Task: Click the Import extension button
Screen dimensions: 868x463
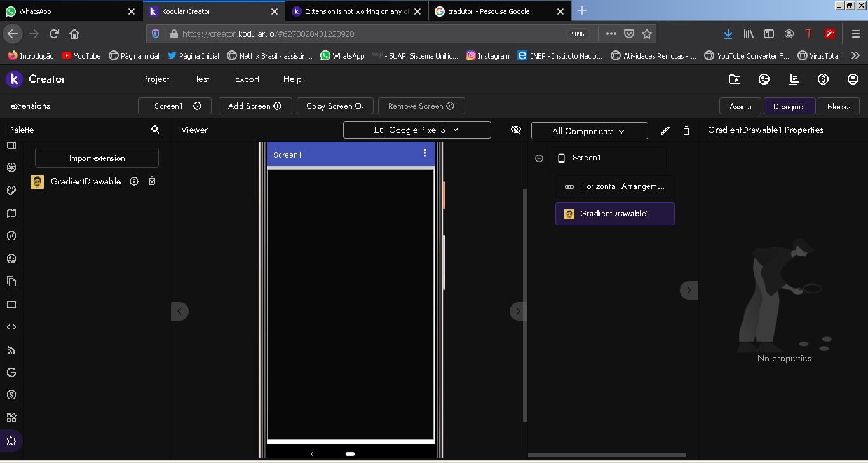Action: (97, 158)
